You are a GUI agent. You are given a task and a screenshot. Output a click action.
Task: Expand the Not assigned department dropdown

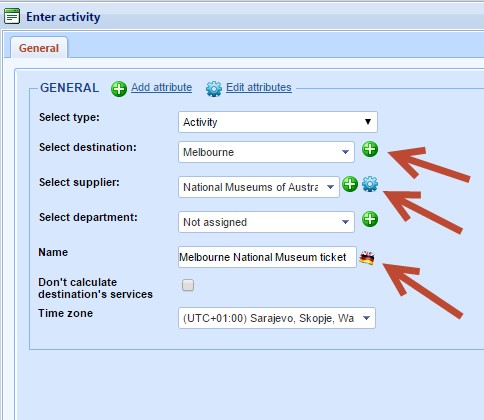(266, 222)
